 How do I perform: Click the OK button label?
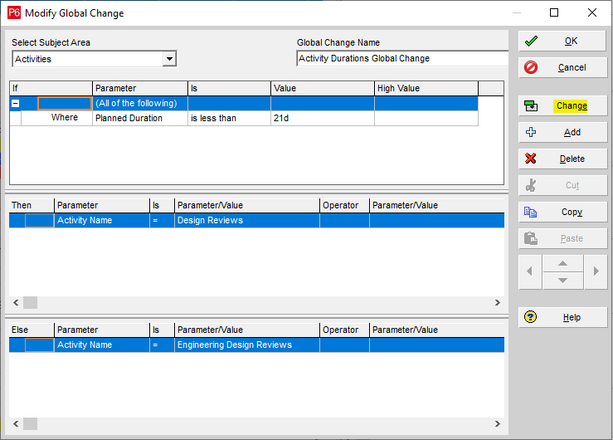pos(571,41)
